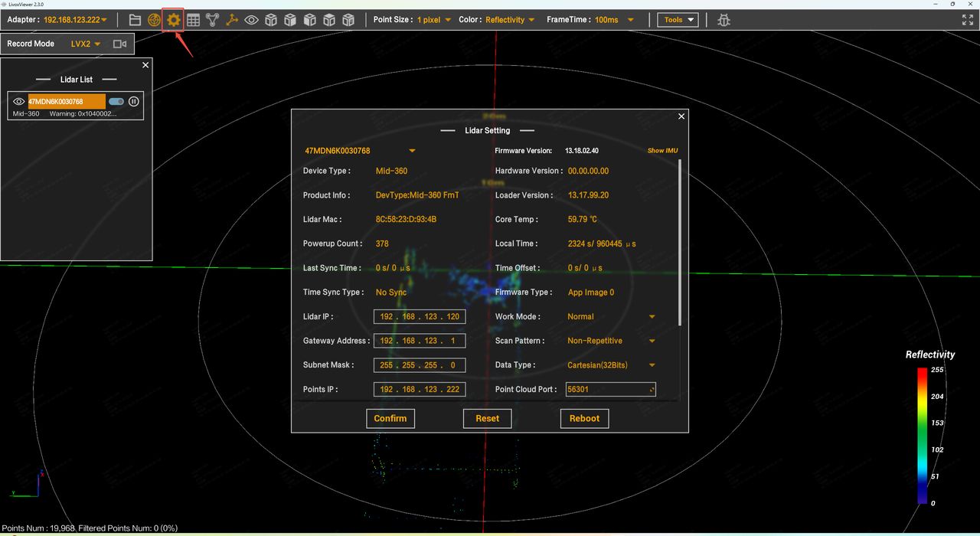Pause the 47MDN6K0030768 lidar stream
The width and height of the screenshot is (980, 536).
click(x=134, y=101)
